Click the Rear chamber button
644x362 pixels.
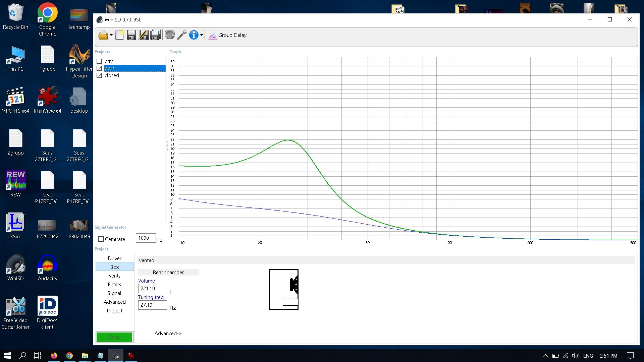click(168, 273)
